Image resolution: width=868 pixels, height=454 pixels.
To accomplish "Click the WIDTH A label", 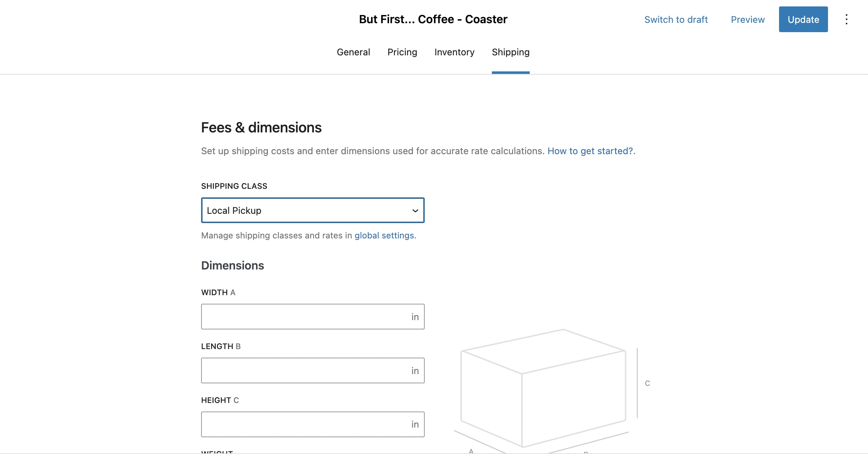I will click(218, 292).
